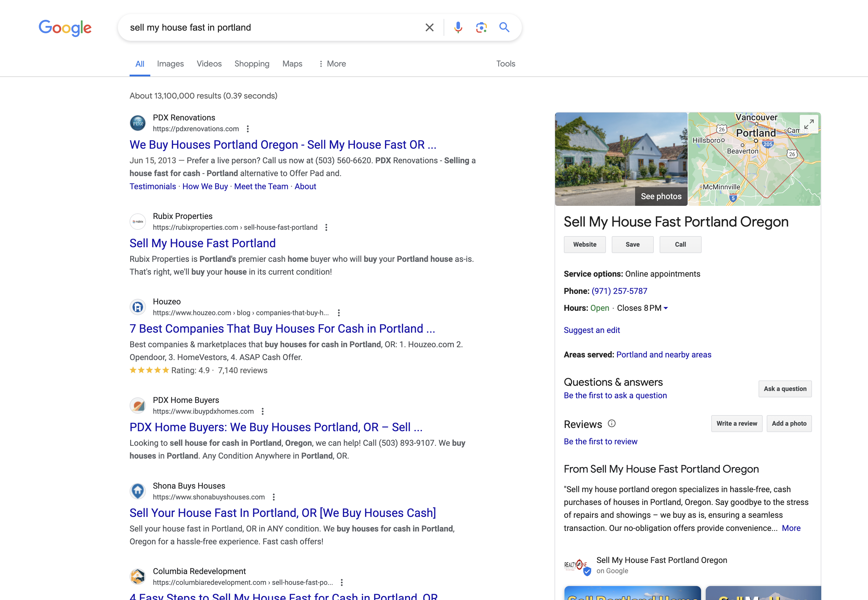Start voice search with the microphone icon
The image size is (868, 600).
click(x=458, y=27)
